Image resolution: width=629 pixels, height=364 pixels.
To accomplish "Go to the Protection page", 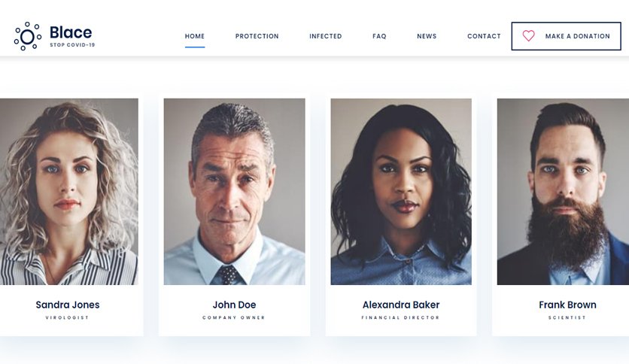I will [x=257, y=36].
